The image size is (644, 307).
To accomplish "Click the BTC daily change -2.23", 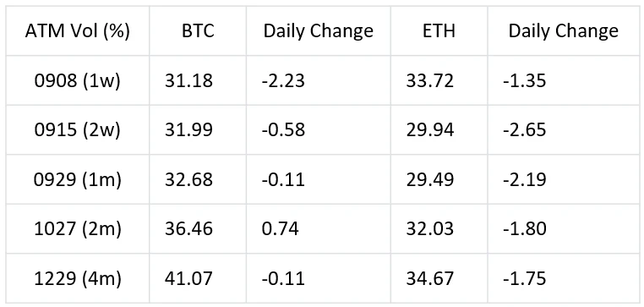I will (283, 81).
